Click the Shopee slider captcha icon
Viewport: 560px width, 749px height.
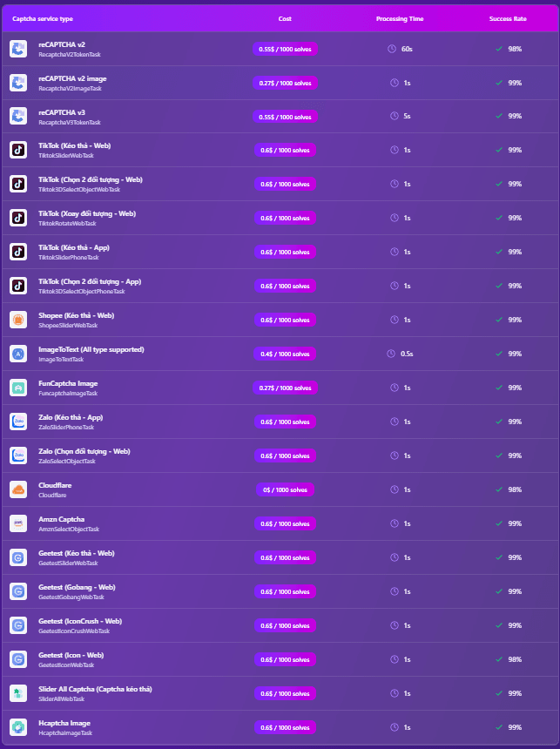pos(18,320)
